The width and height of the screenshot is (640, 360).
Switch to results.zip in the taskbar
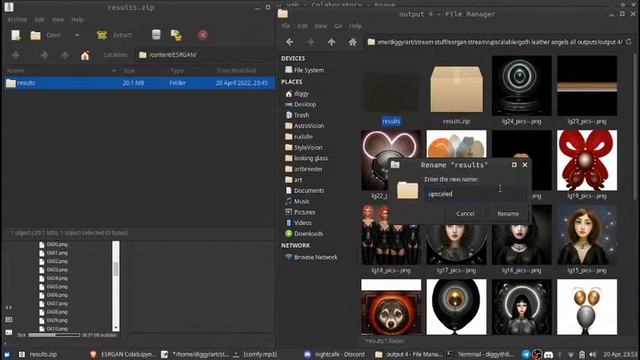(x=38, y=354)
